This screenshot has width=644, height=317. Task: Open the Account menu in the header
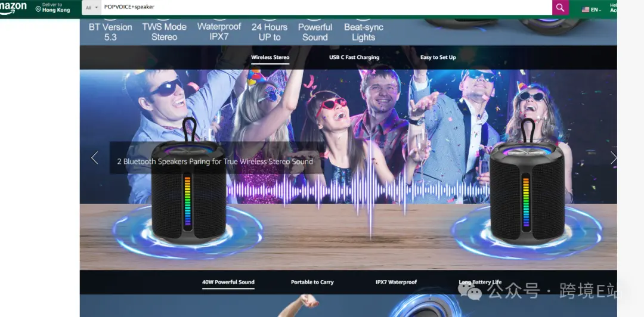pos(613,8)
